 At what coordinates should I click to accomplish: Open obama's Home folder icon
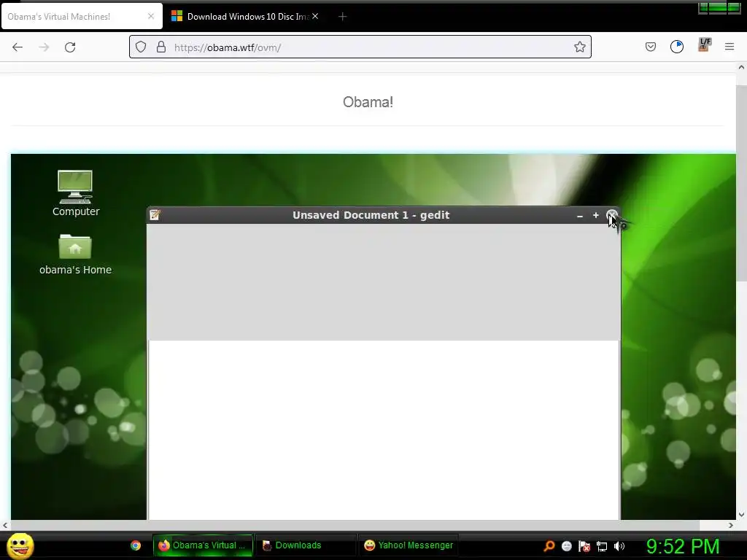(x=75, y=254)
